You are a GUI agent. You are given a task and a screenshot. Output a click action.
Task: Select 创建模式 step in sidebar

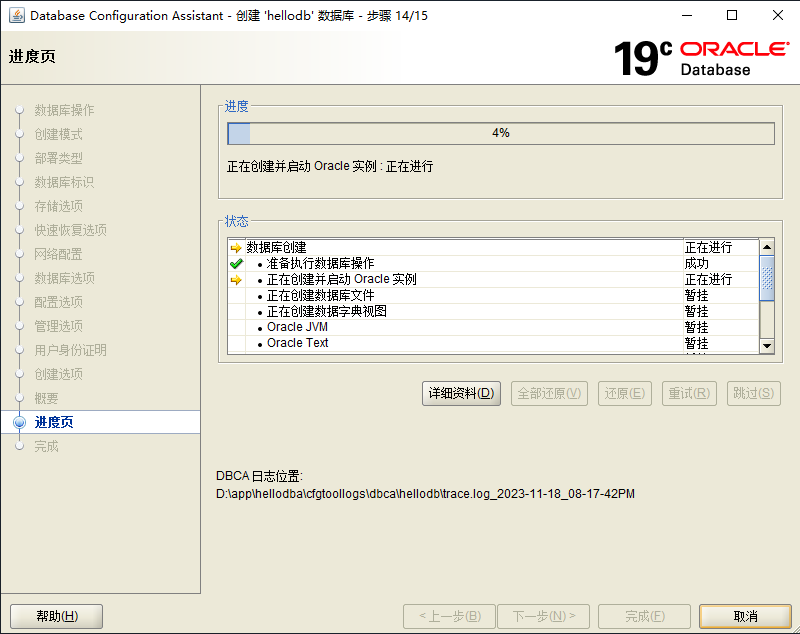click(58, 134)
